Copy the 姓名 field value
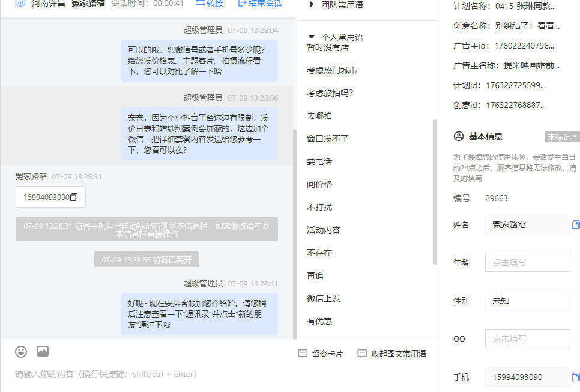 pos(576,225)
